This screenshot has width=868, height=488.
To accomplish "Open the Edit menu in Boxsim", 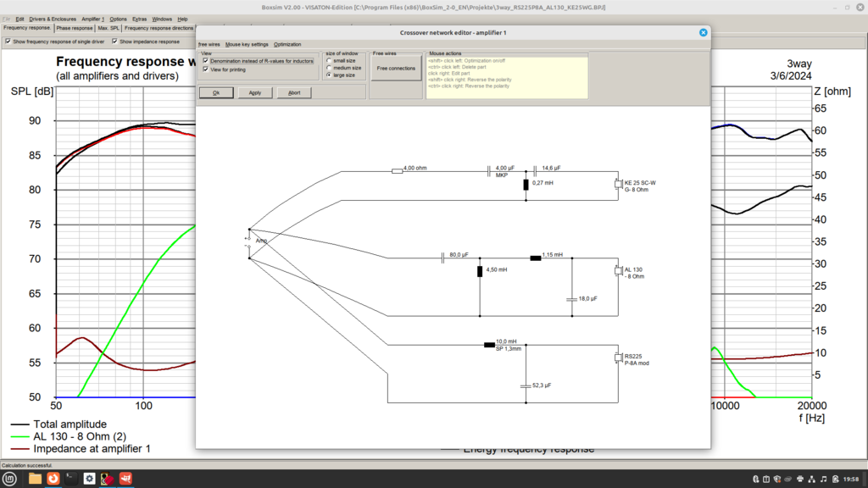I will 20,19.
